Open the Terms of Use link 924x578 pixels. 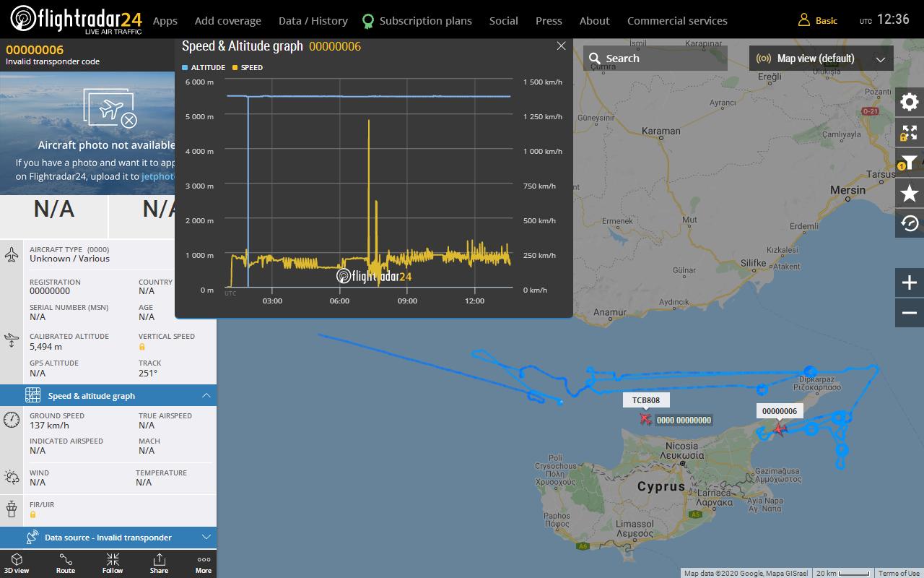pyautogui.click(x=899, y=573)
